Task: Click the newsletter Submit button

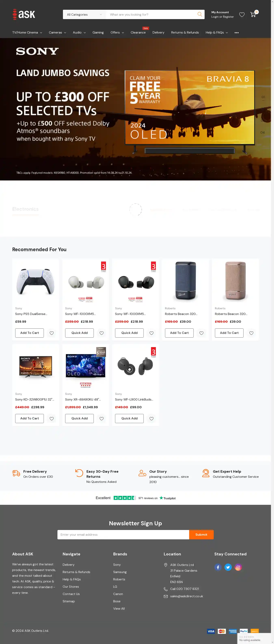Action: pyautogui.click(x=201, y=534)
